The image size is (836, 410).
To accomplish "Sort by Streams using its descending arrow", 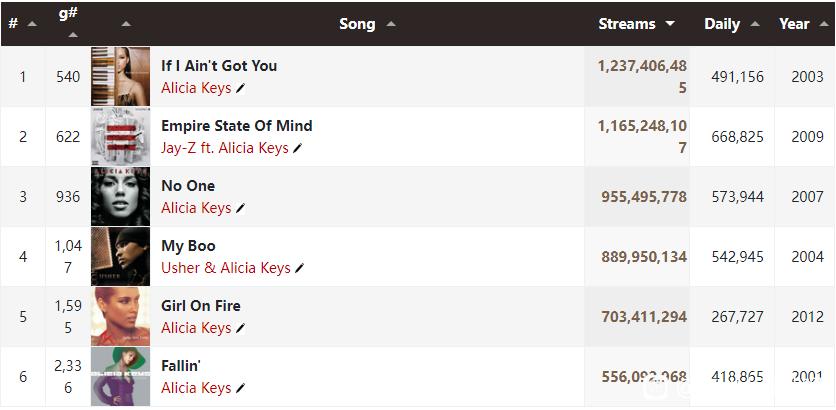I will pyautogui.click(x=670, y=24).
